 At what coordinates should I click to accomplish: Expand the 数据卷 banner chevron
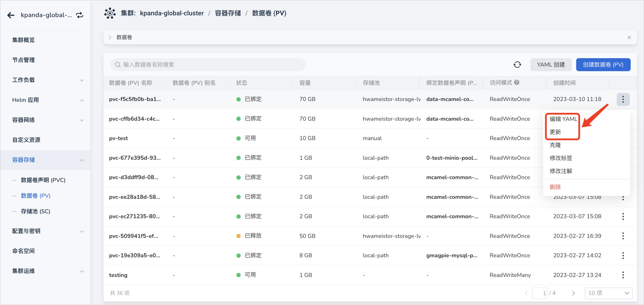[x=110, y=37]
